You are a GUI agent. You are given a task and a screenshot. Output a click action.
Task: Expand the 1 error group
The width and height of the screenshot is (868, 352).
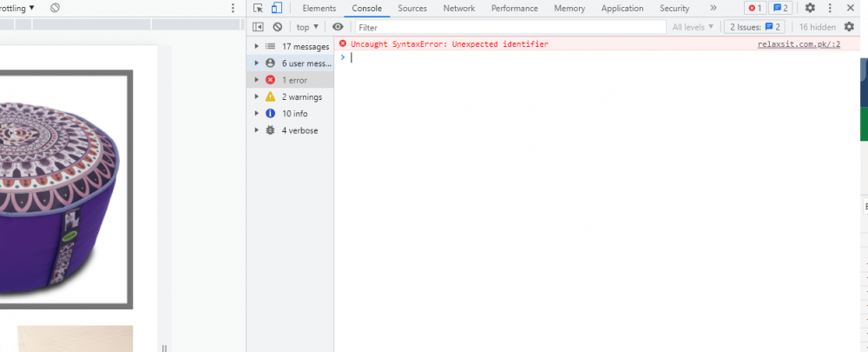[x=256, y=80]
